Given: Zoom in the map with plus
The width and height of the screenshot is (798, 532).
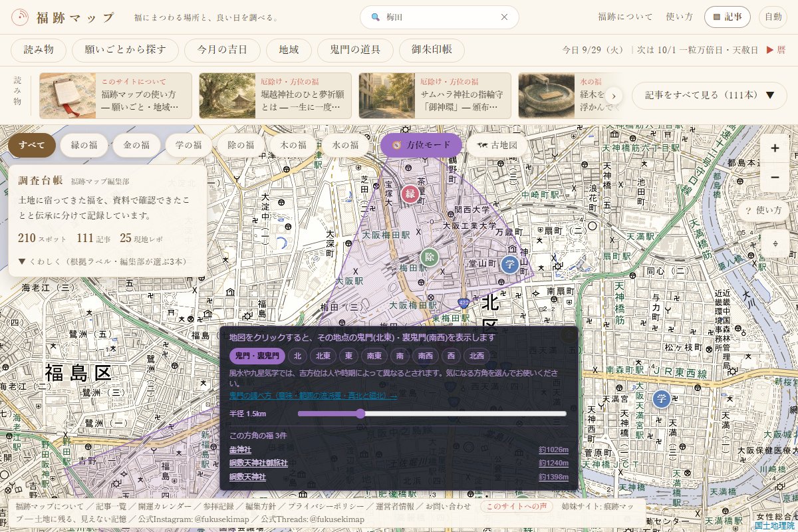Looking at the screenshot, I should click(x=775, y=149).
